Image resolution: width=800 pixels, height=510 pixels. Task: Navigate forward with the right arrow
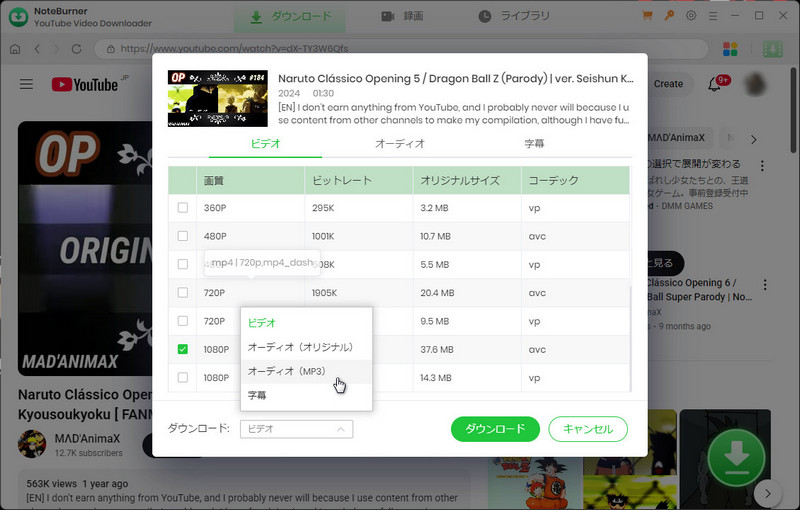[x=56, y=49]
